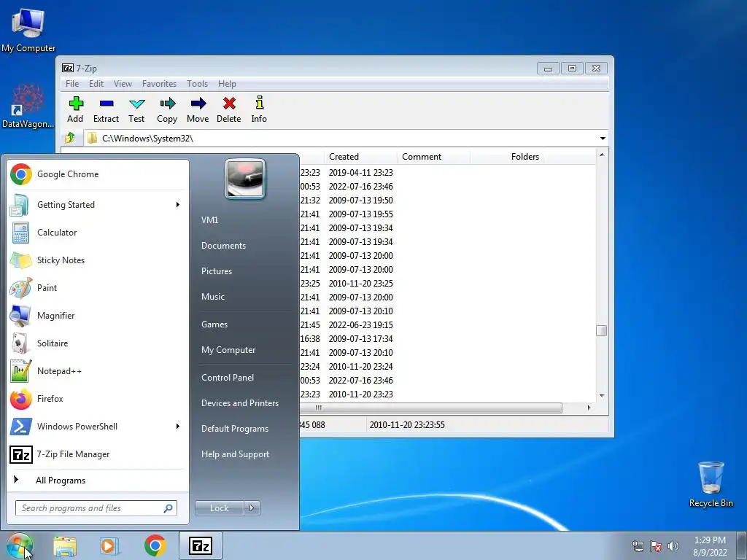Screen dimensions: 747x560
Task: Open the Favorites menu
Action: (159, 84)
